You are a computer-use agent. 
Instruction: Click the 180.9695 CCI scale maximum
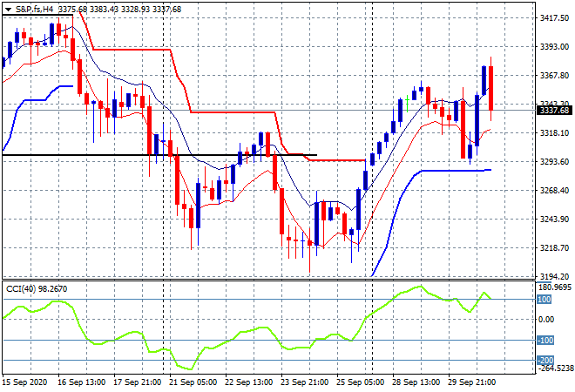point(555,287)
